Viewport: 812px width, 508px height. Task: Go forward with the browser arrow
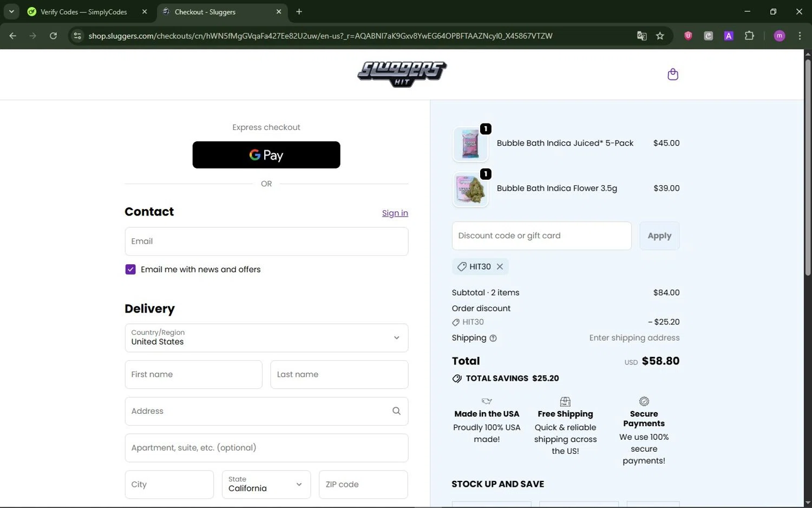33,36
